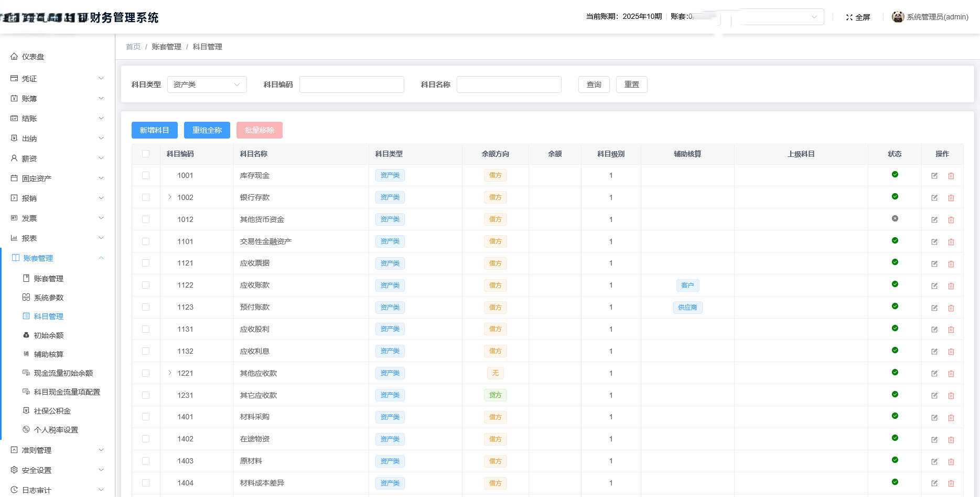This screenshot has height=497, width=980.
Task: Toggle the status of 其他货币资金
Action: click(895, 219)
